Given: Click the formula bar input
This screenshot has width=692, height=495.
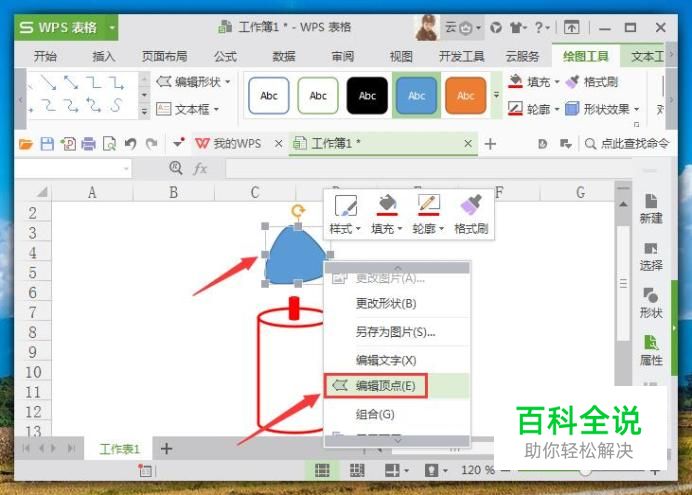Looking at the screenshot, I should 430,169.
